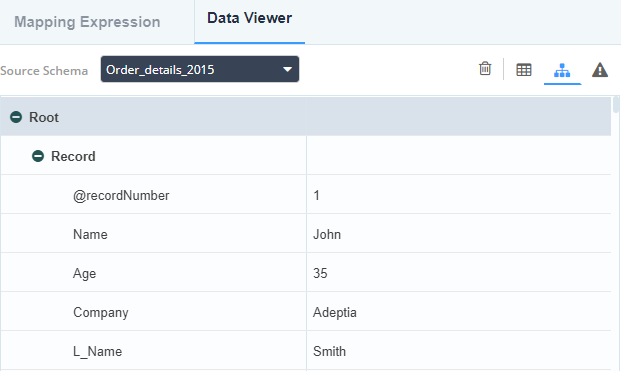The width and height of the screenshot is (621, 371).
Task: Select the L_Name field row
Action: pyautogui.click(x=306, y=351)
